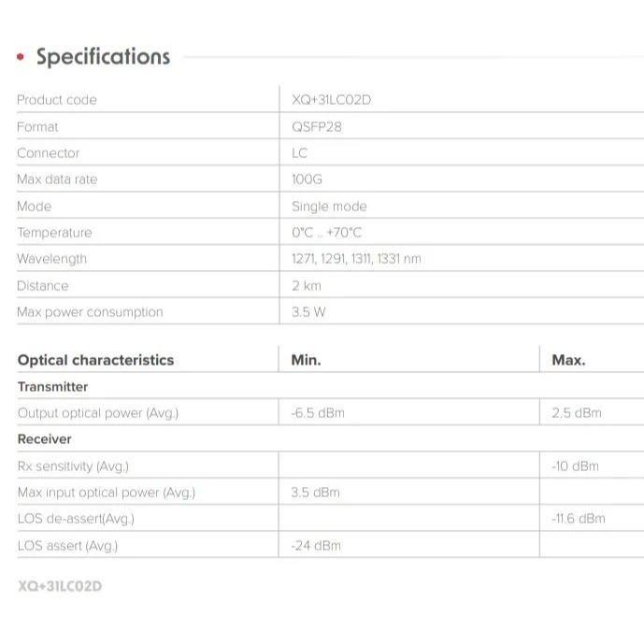
Task: Select the 2 km distance value
Action: pos(306,286)
